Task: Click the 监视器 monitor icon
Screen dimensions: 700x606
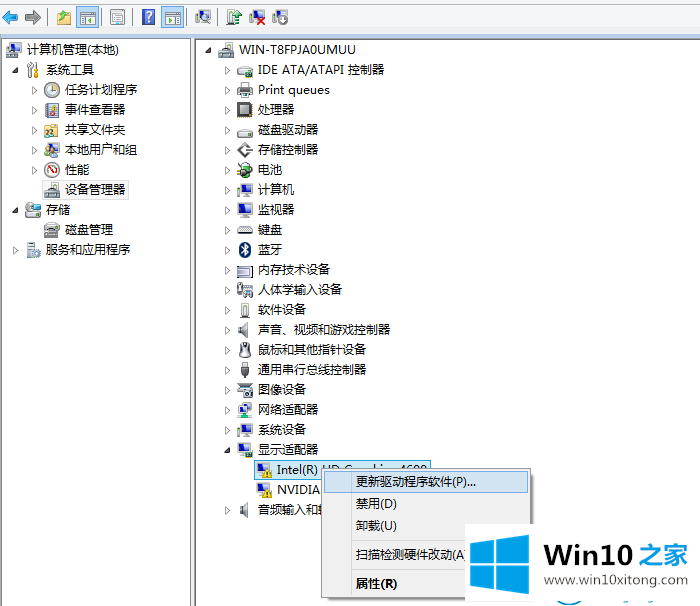Action: pyautogui.click(x=245, y=210)
